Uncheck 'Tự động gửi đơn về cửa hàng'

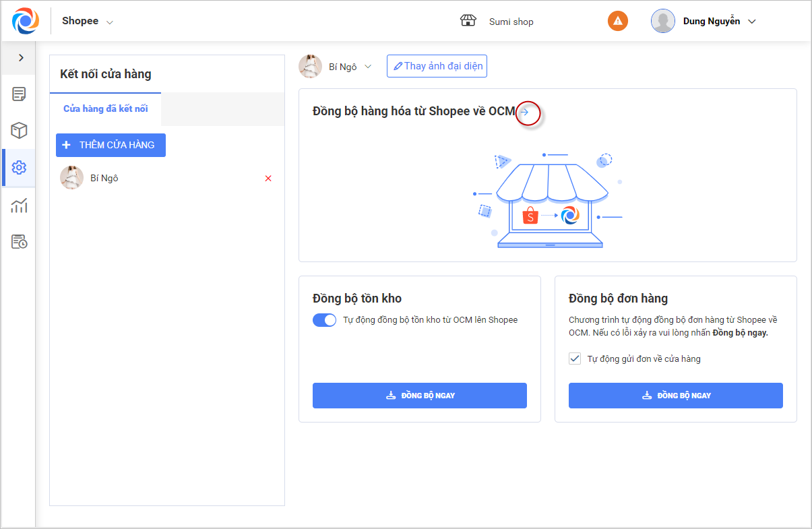[x=575, y=359]
